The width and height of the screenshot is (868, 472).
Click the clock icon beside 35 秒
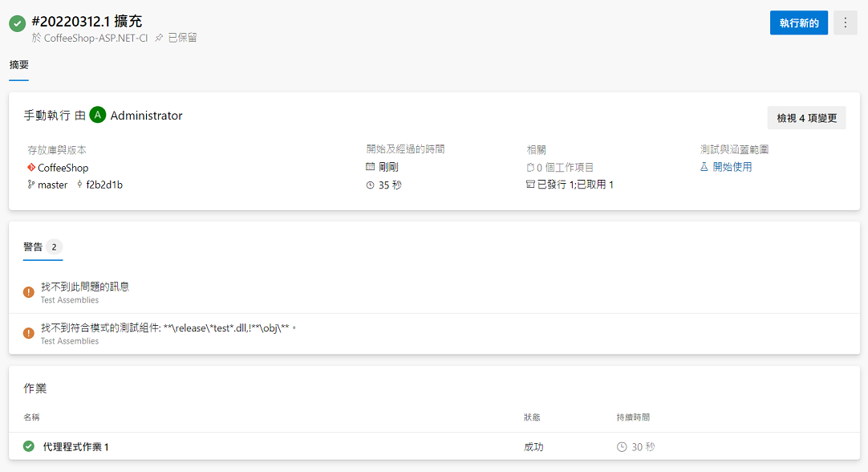[x=369, y=185]
